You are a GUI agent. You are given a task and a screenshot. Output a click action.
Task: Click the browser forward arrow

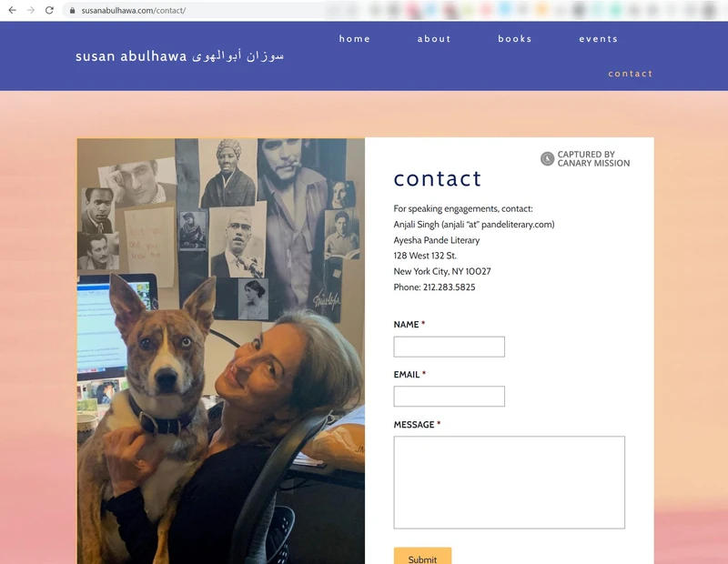31,10
